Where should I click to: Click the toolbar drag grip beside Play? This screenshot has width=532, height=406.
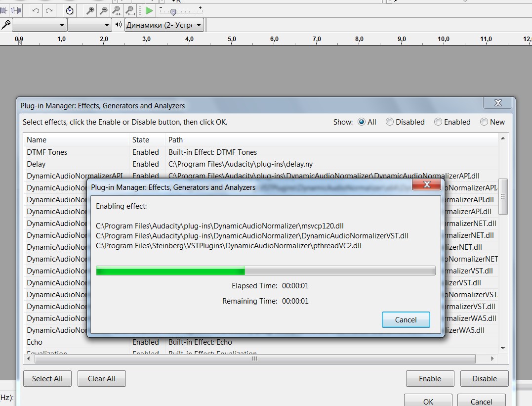pos(140,10)
